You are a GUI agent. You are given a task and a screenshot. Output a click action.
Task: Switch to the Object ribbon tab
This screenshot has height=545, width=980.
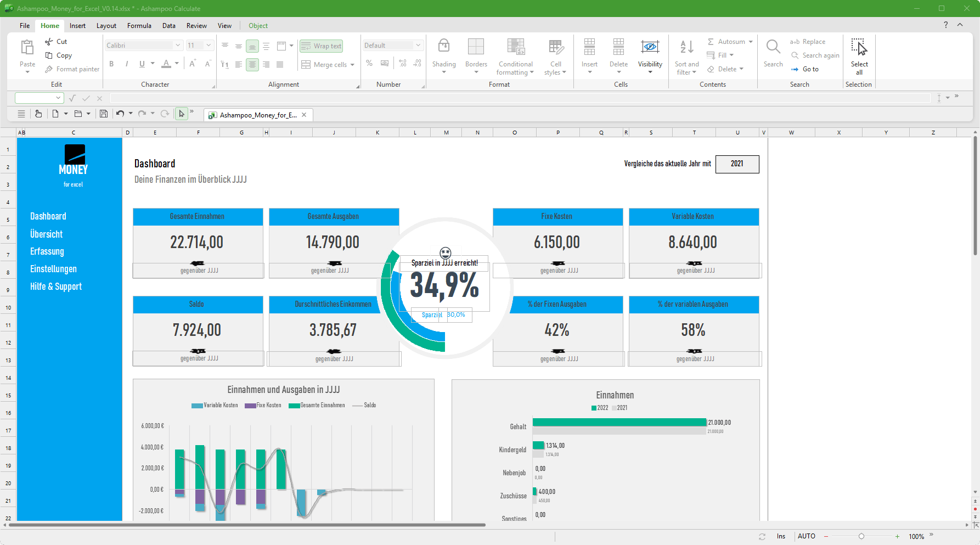pos(258,26)
